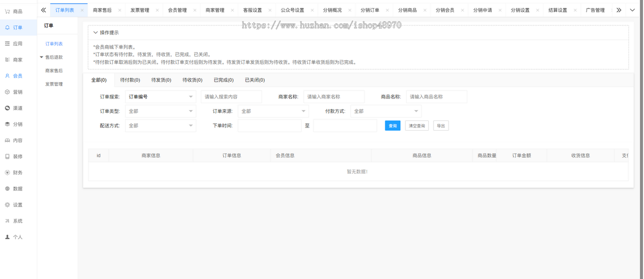Viewport: 644px width, 279px height.
Task: Collapse sidebar with double-left arrow icon
Action: tap(43, 10)
